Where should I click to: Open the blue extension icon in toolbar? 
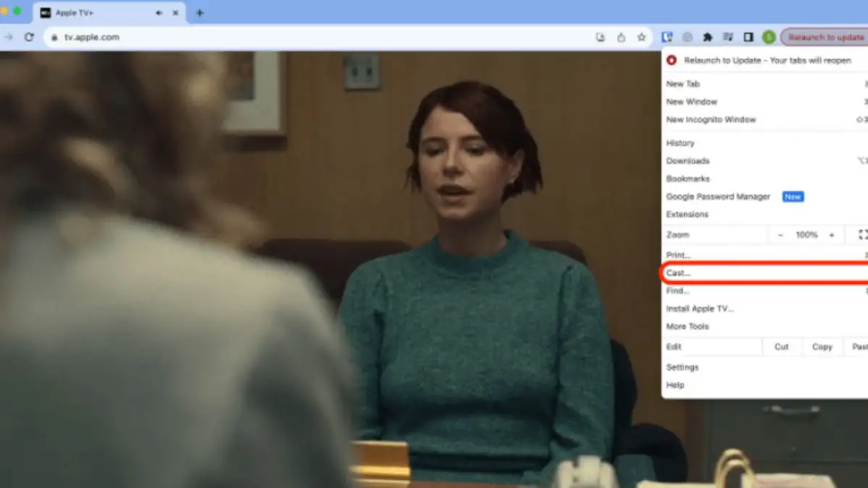pos(667,37)
